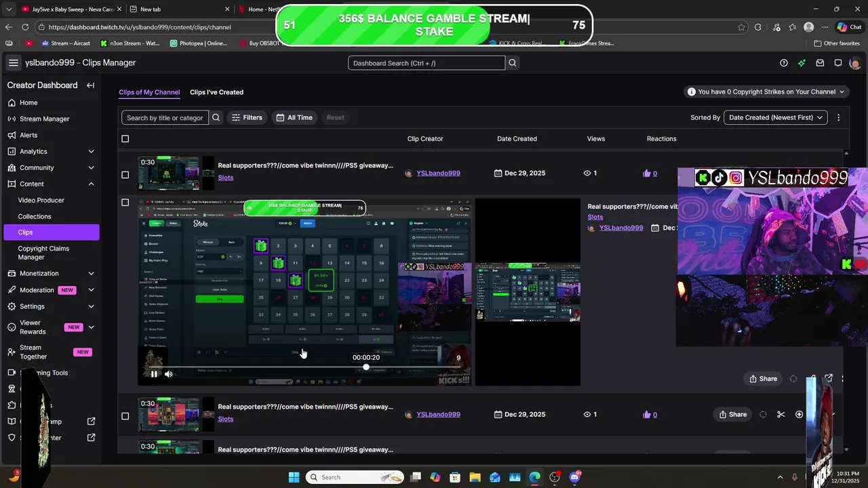Screen dimensions: 868x488
Task: Open Copilot from the taskbar
Action: [435, 477]
